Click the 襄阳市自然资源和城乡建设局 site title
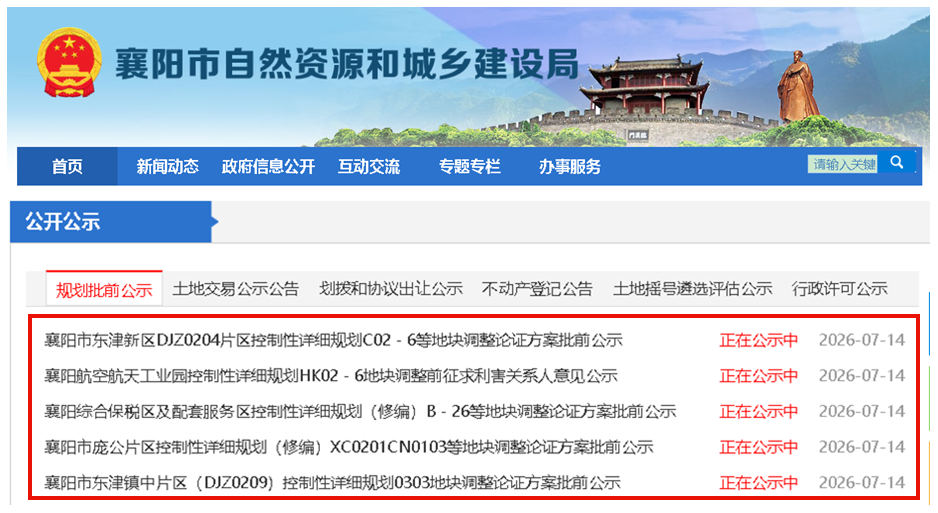Viewport: 938px width, 513px height. click(347, 64)
